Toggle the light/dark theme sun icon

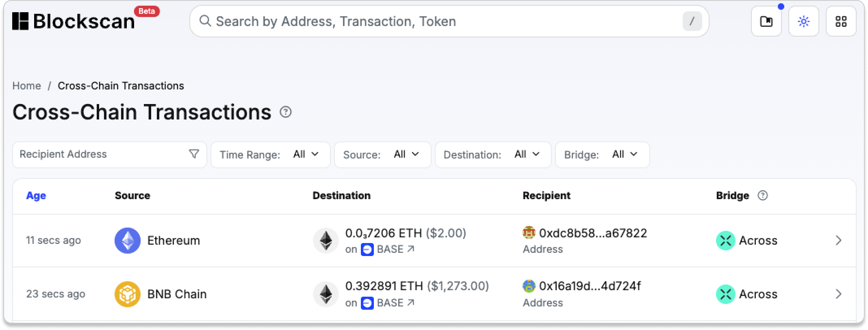point(803,21)
